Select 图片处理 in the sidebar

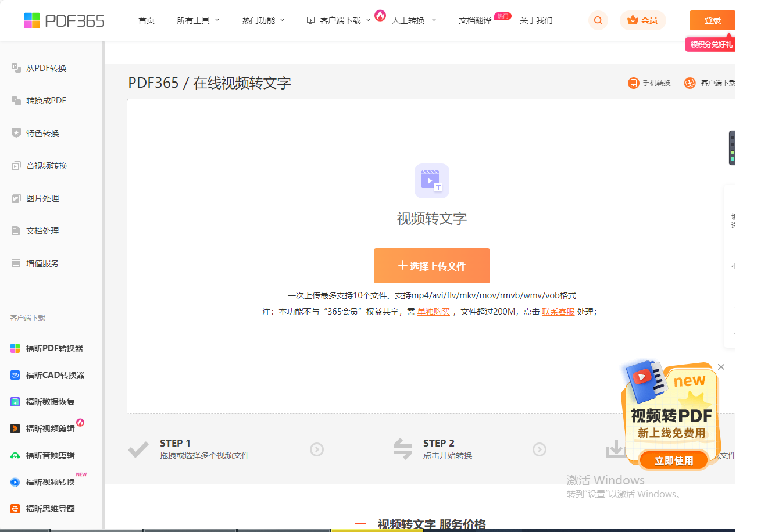(42, 198)
